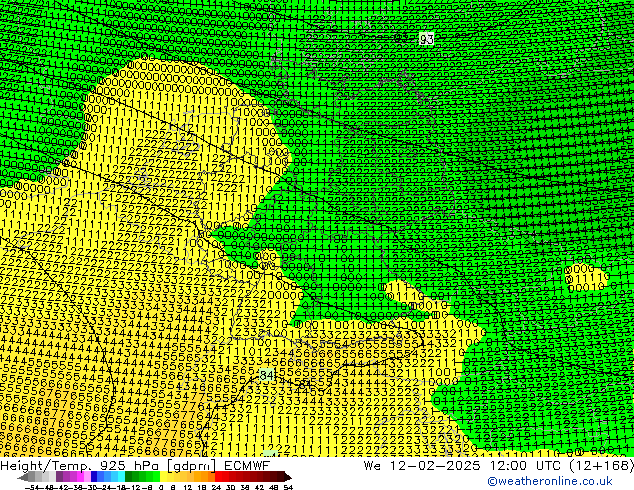This screenshot has width=634, height=490.
Task: Click the '(12+168)' forecast hour text
Action: [x=602, y=465]
